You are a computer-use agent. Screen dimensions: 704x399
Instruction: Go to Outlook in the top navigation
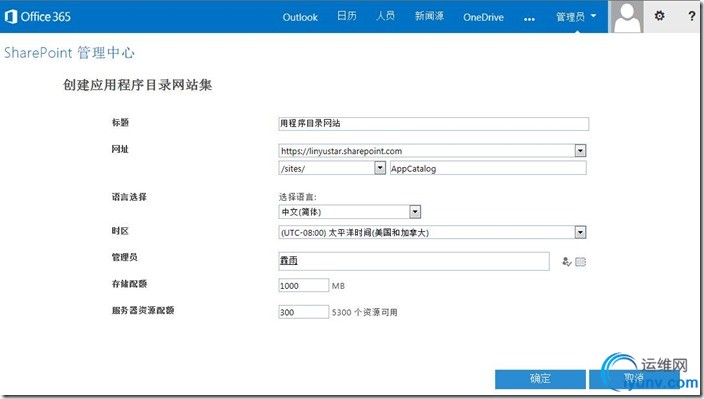[300, 17]
